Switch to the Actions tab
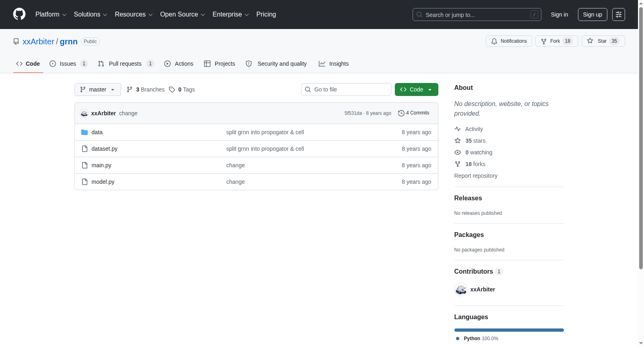This screenshot has width=644, height=347. coord(179,64)
